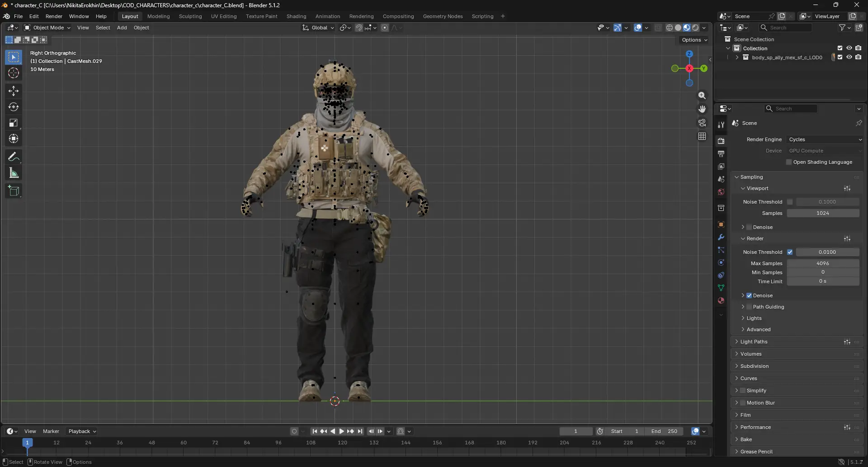Choose the Transform tool
The width and height of the screenshot is (868, 467).
pos(14,138)
